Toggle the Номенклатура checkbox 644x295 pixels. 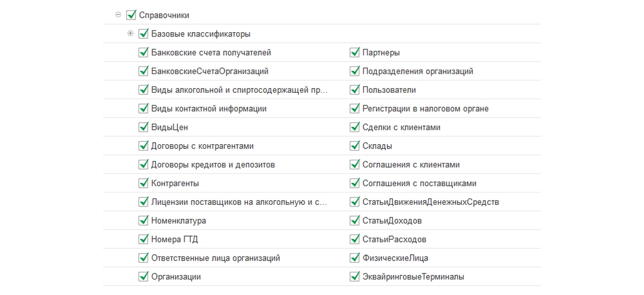click(x=143, y=220)
